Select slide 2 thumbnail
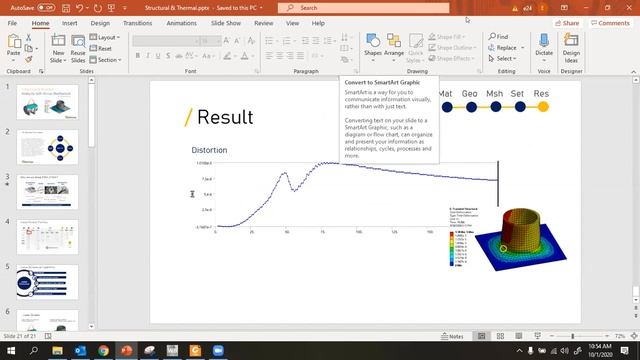The image size is (640, 360). click(47, 147)
